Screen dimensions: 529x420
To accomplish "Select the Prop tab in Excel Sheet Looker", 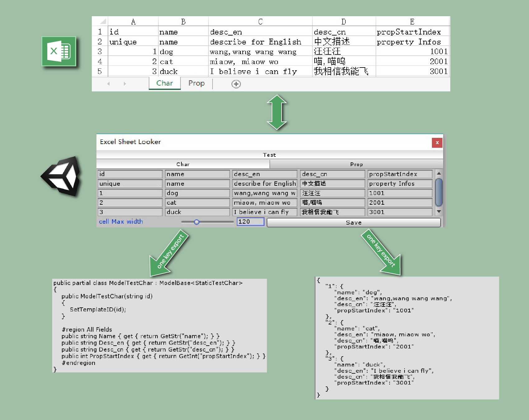I will click(356, 164).
